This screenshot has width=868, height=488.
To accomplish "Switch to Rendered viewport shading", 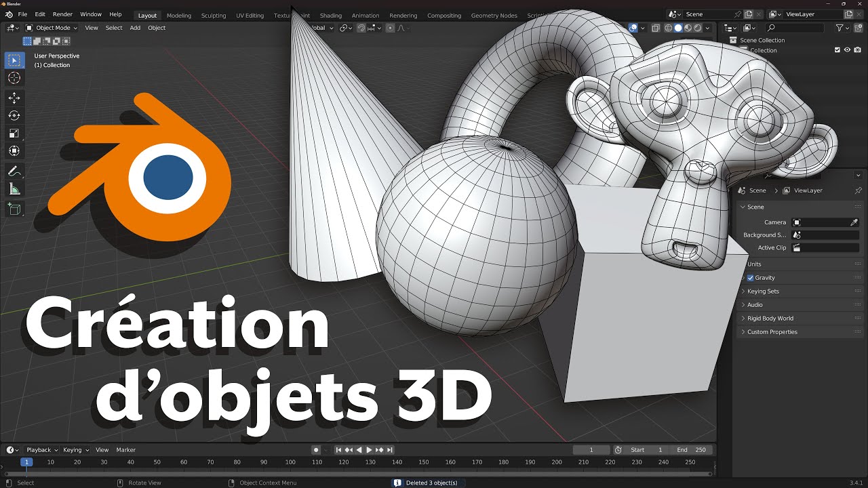I will [x=697, y=28].
